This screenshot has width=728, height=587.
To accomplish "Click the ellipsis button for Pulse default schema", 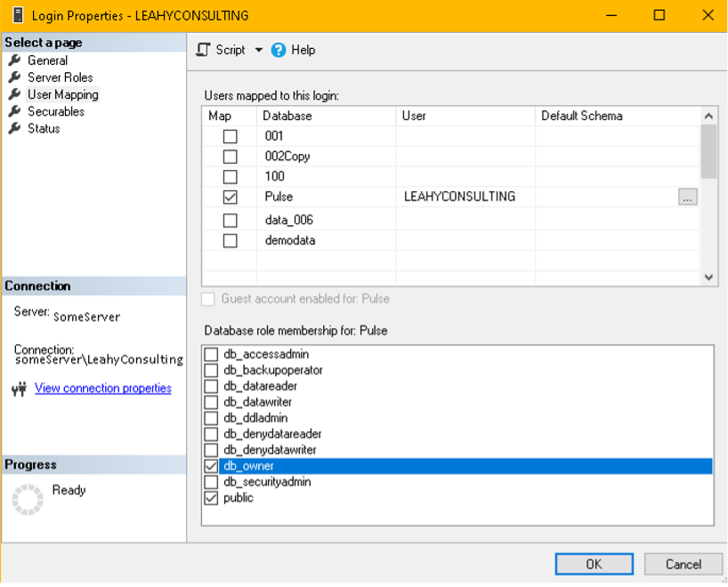I will tap(688, 197).
